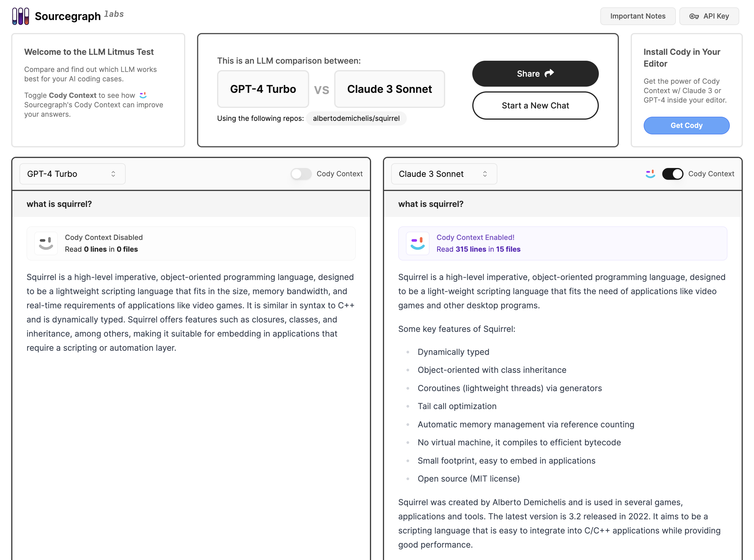Viewport: 754px width, 560px height.
Task: Click the Share button
Action: click(x=535, y=74)
